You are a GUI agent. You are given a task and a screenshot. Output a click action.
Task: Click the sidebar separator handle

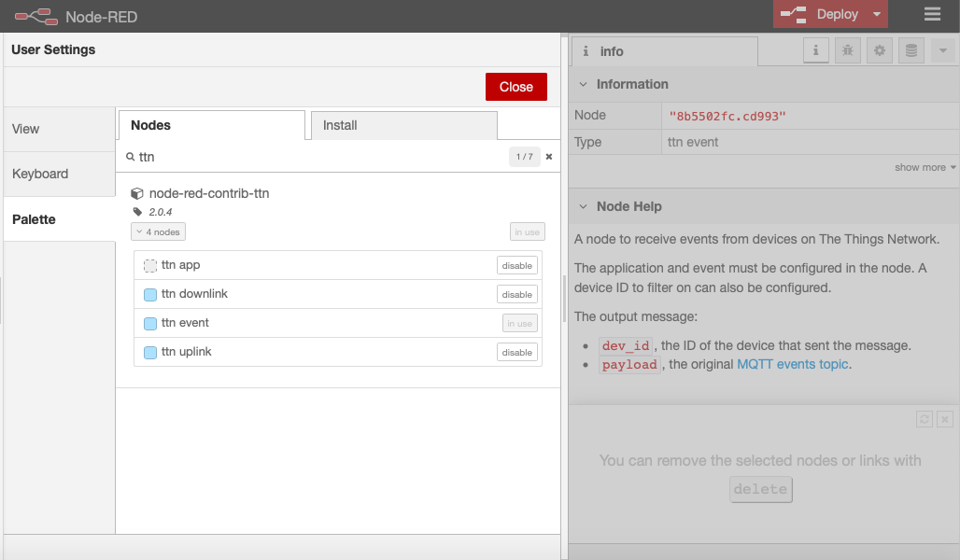tap(564, 299)
